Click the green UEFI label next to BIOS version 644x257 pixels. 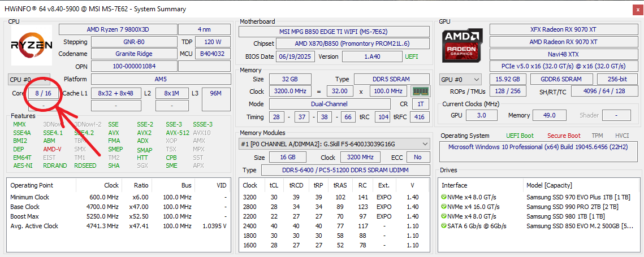tap(412, 56)
